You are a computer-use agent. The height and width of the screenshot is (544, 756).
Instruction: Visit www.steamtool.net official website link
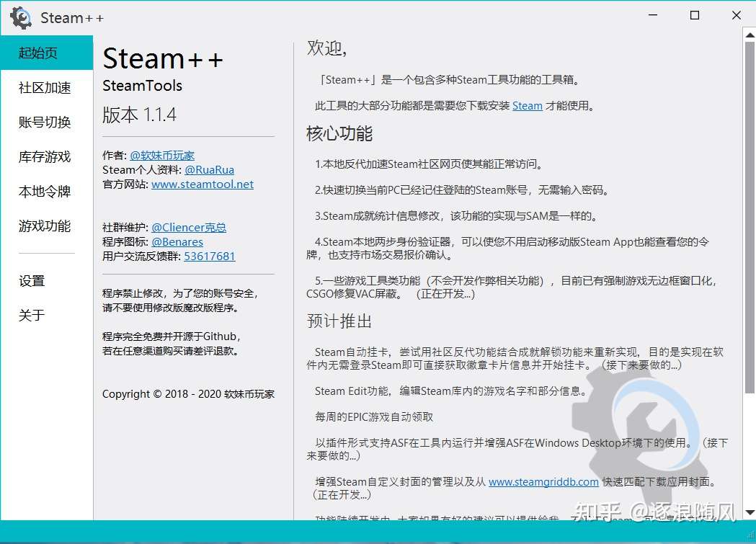[203, 184]
